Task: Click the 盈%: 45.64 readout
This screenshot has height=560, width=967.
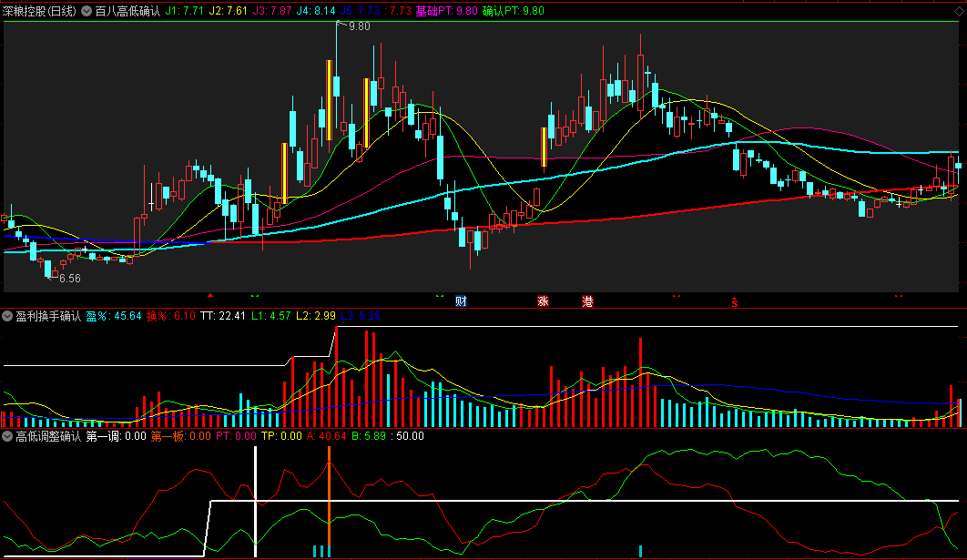Action: click(114, 316)
